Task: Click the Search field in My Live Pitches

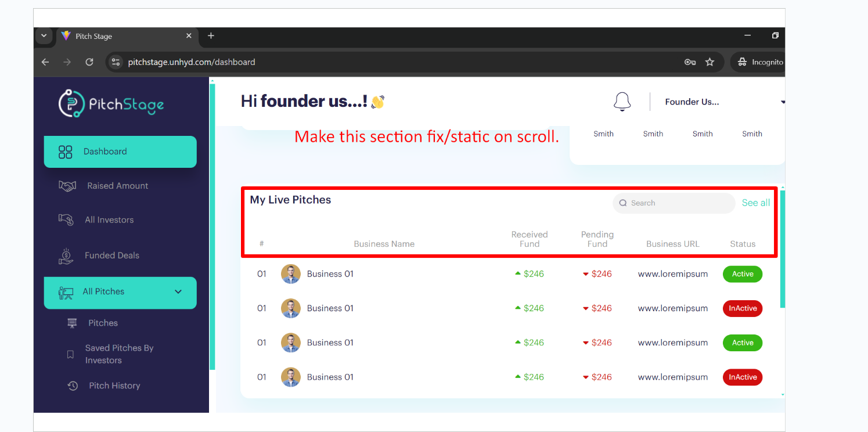Action: point(673,203)
